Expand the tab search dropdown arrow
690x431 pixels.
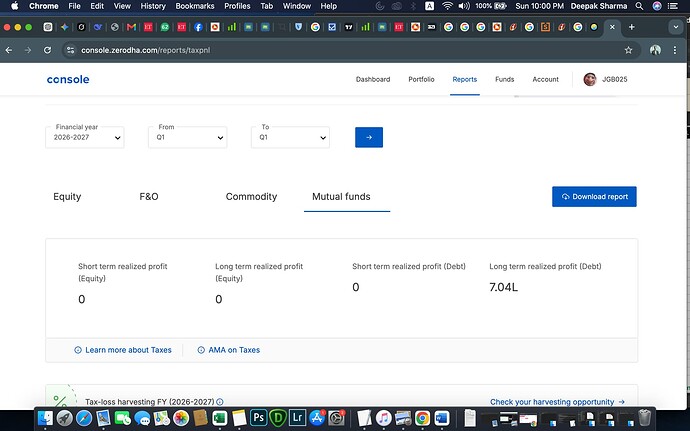click(x=676, y=27)
